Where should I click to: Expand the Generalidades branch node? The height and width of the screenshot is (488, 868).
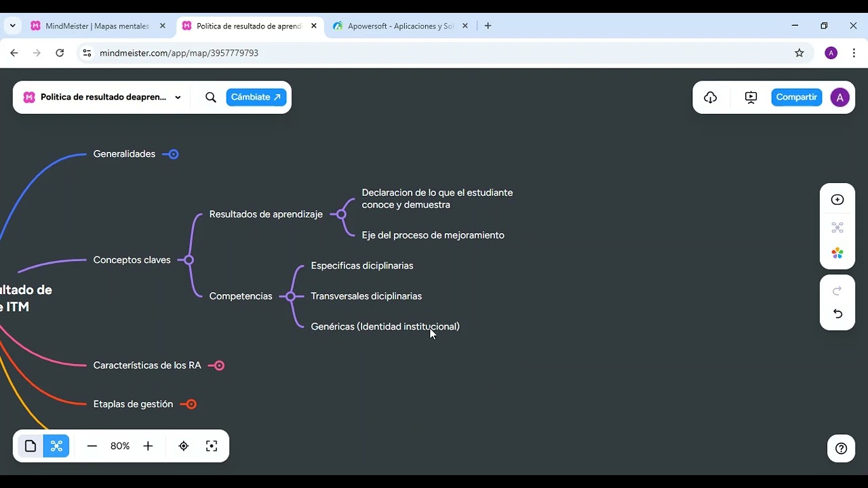coord(174,155)
